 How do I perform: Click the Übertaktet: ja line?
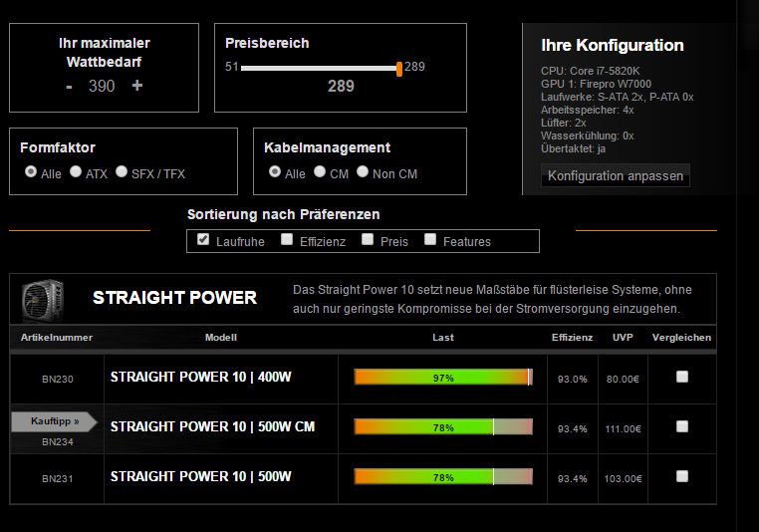click(x=573, y=148)
